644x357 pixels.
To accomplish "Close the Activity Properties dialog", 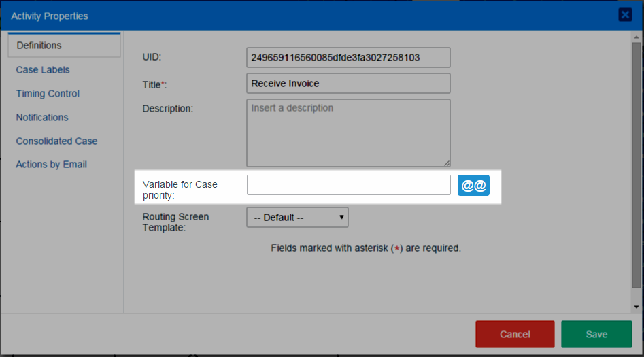I will [624, 15].
